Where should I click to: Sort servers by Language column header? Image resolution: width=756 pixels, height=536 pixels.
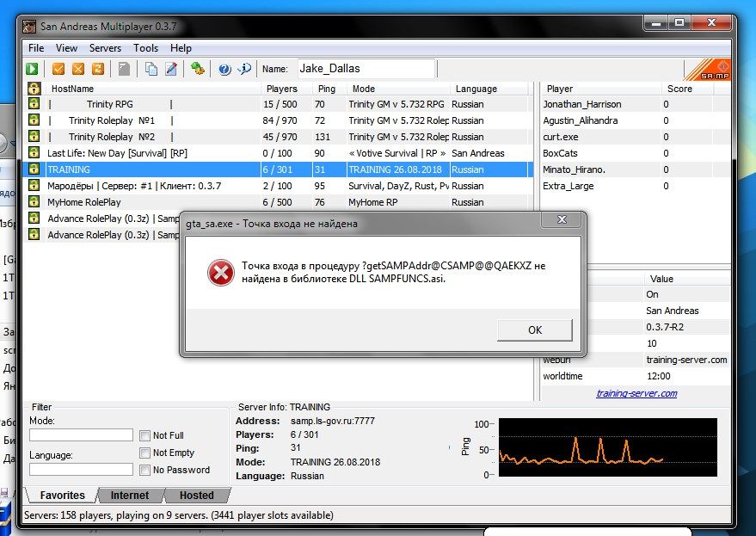click(489, 89)
